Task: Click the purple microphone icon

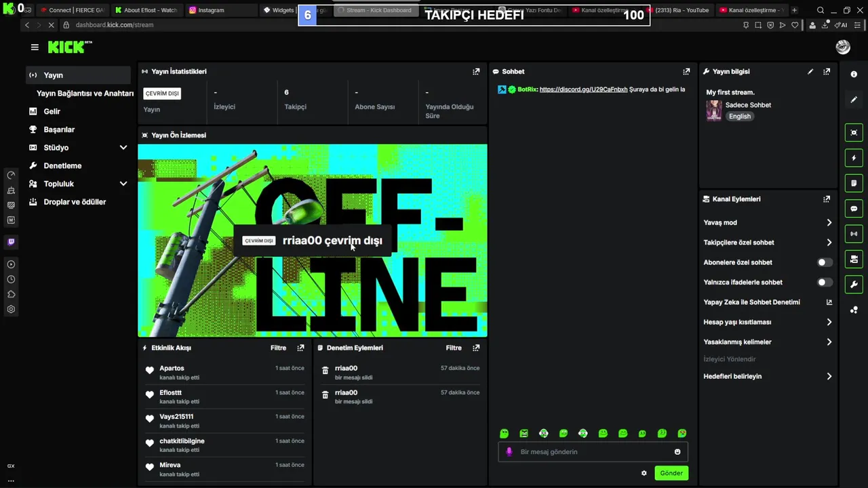Action: 509,452
